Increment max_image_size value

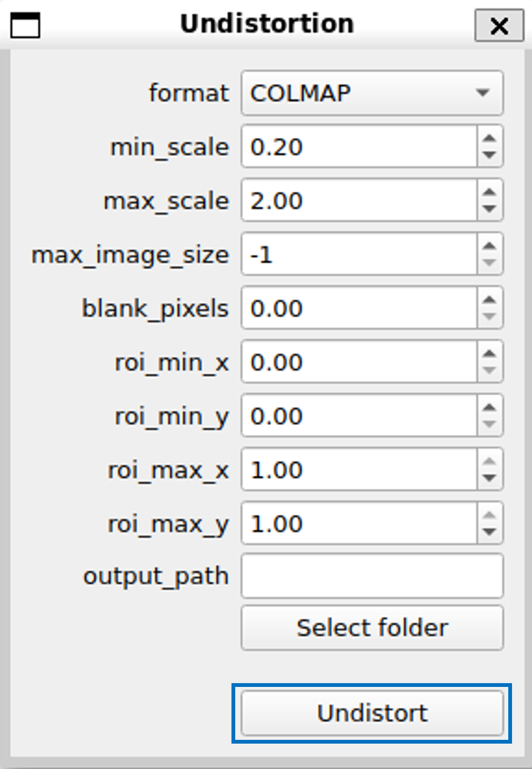pos(489,246)
